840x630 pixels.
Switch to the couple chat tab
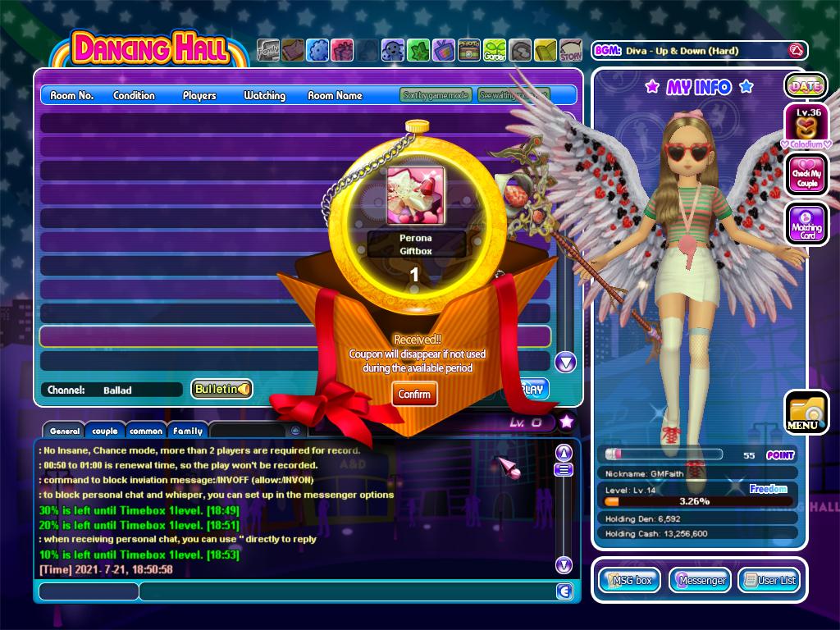105,431
